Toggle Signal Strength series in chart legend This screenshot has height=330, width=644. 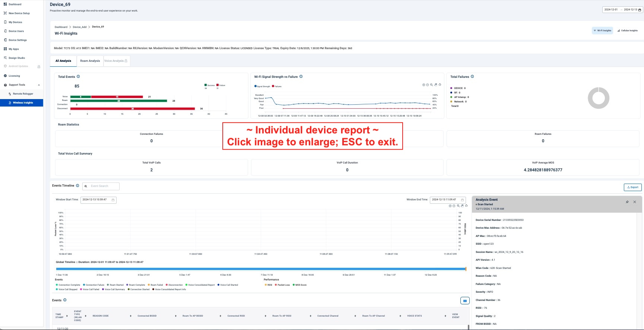(x=262, y=86)
